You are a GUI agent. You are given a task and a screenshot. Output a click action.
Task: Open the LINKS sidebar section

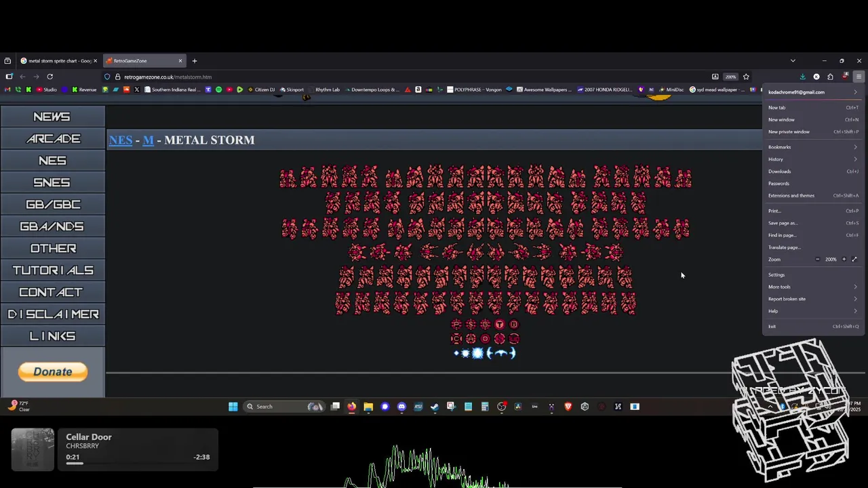tap(53, 336)
